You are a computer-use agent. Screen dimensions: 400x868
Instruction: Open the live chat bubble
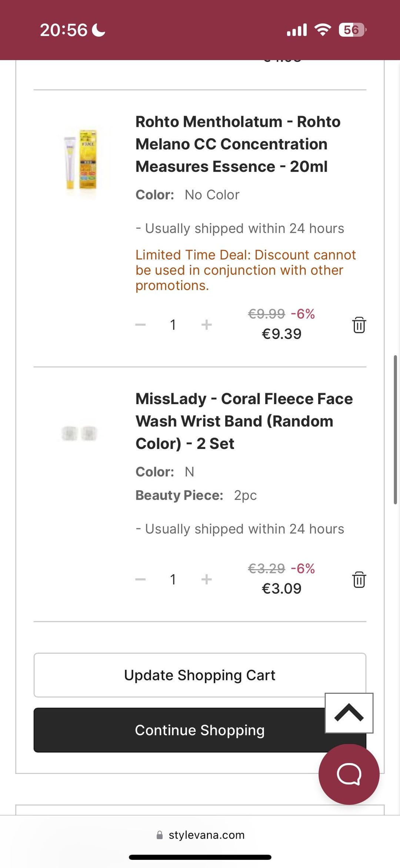coord(349,774)
